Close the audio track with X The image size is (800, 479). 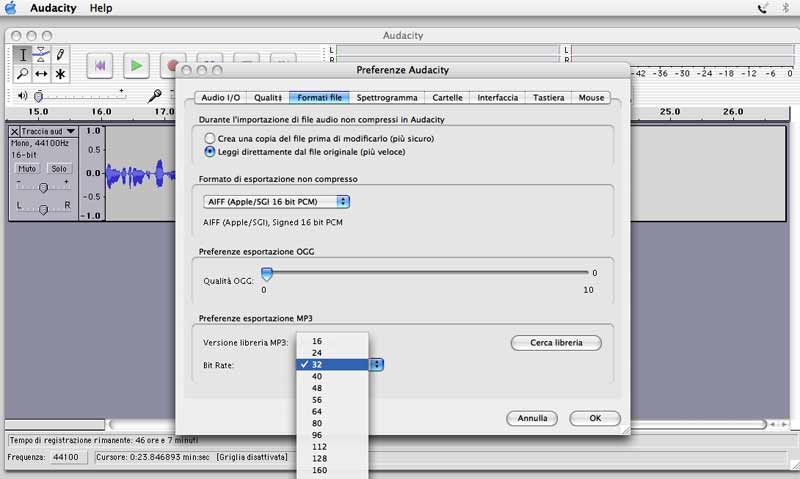click(14, 132)
